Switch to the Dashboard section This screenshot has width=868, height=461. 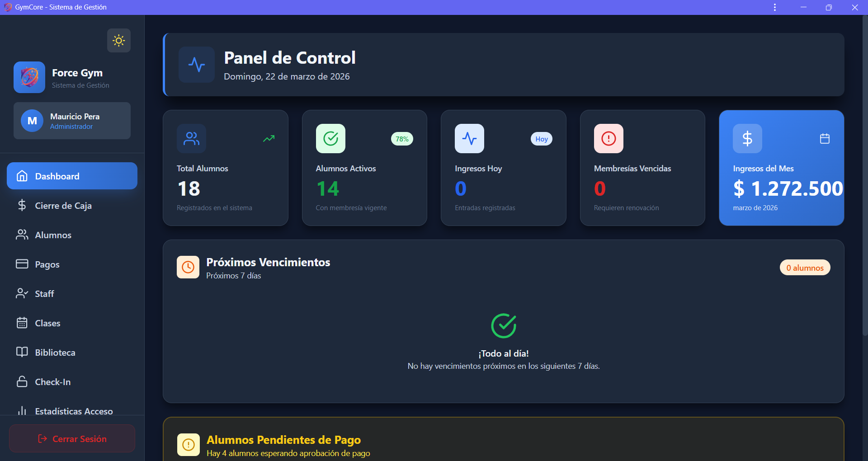[x=57, y=176]
